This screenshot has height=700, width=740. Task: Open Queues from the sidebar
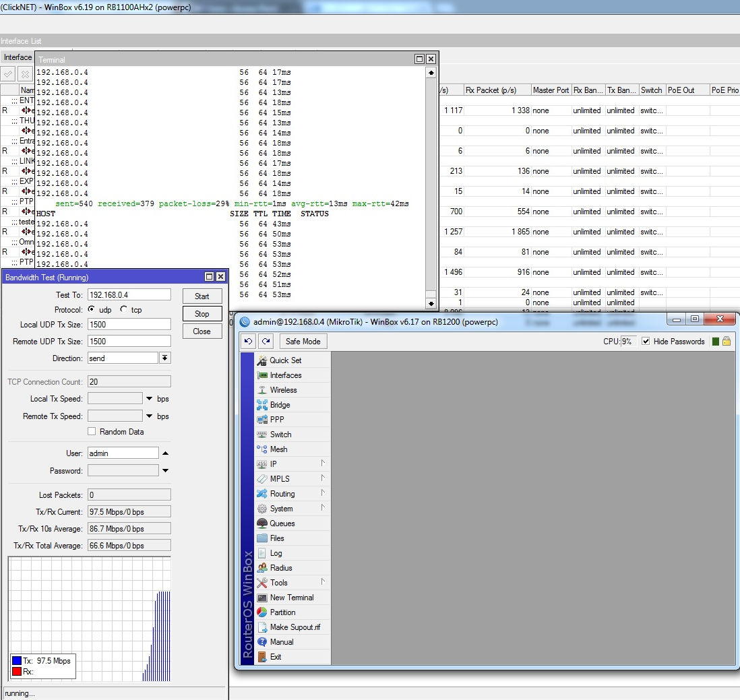point(282,523)
